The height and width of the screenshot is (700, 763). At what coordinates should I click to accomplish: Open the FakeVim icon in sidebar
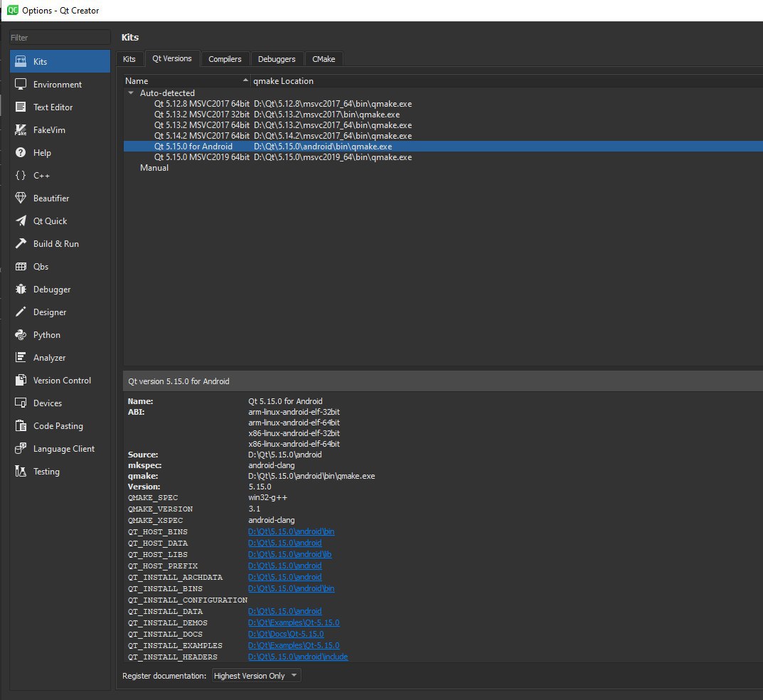[21, 130]
